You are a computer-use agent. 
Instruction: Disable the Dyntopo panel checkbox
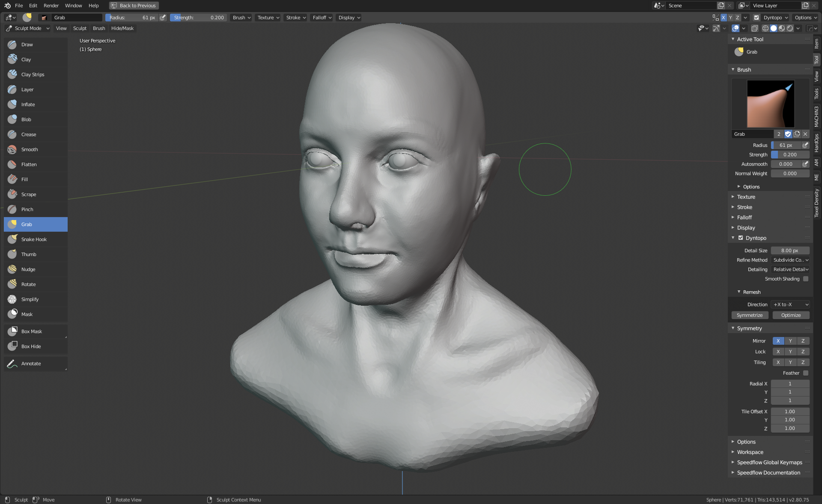pyautogui.click(x=741, y=238)
